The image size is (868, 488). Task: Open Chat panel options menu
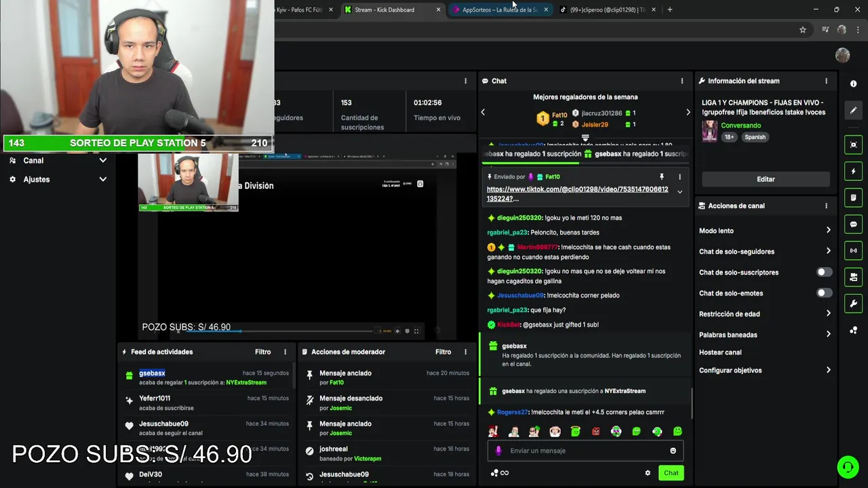click(682, 81)
